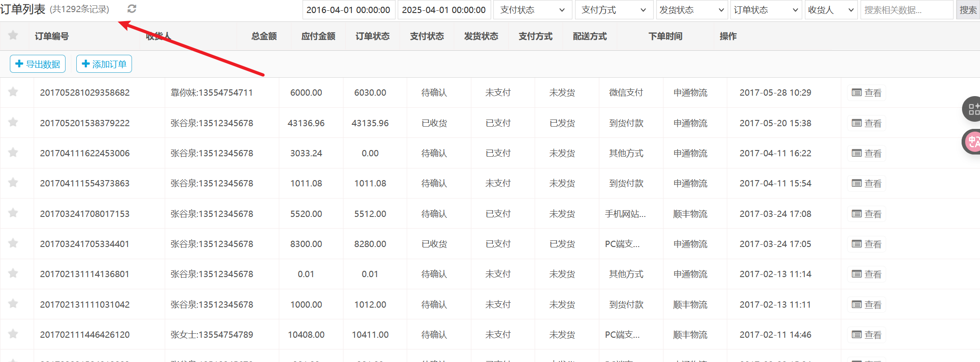980x362 pixels.
Task: View details of order 201704111622453006
Action: (866, 154)
